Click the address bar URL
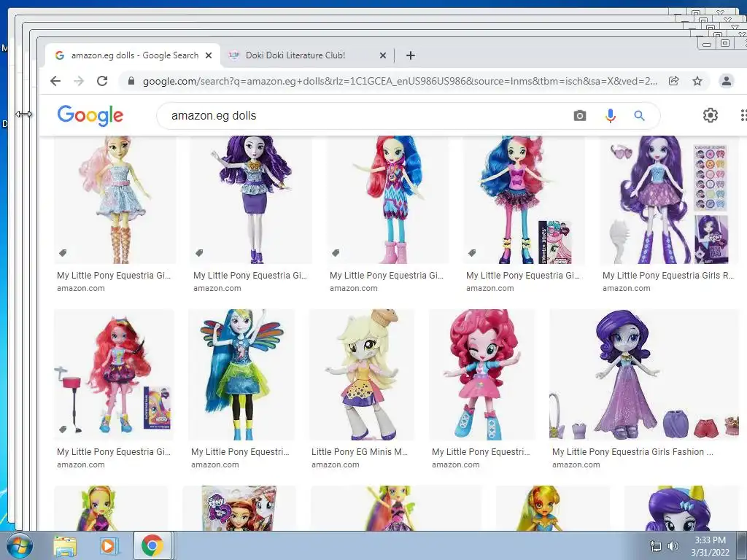The image size is (747, 560). click(x=400, y=81)
